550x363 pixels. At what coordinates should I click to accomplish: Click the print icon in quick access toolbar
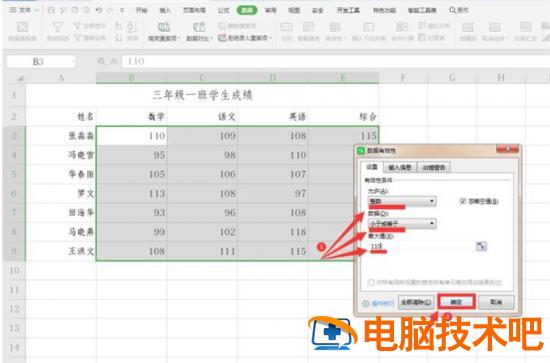75,10
